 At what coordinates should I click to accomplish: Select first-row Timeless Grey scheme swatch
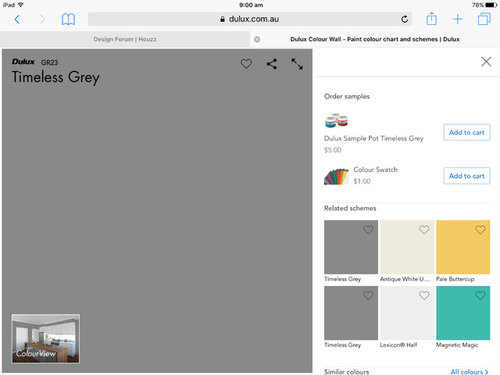point(351,247)
